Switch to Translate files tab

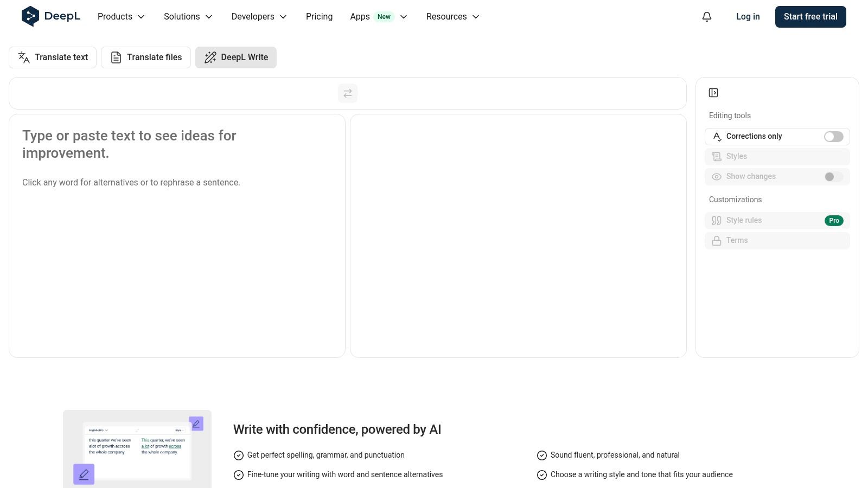(146, 57)
